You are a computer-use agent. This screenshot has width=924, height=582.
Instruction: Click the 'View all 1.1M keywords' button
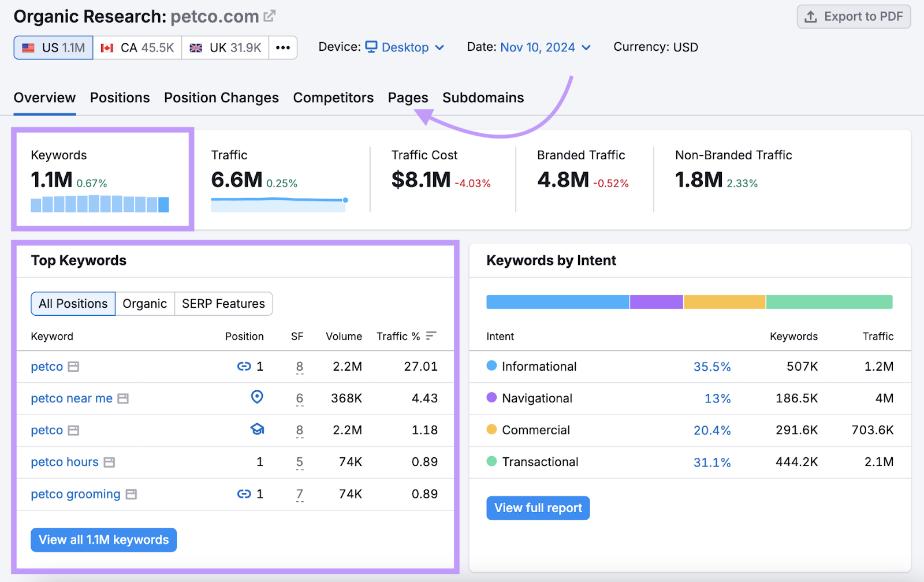(103, 539)
